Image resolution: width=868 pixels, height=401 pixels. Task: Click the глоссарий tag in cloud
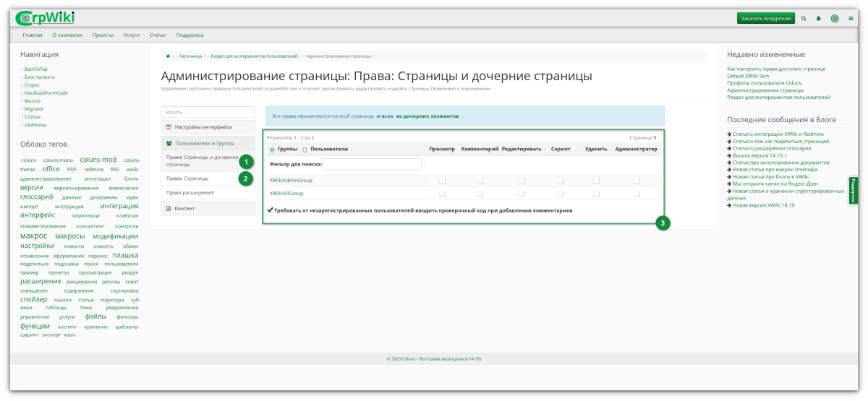36,197
